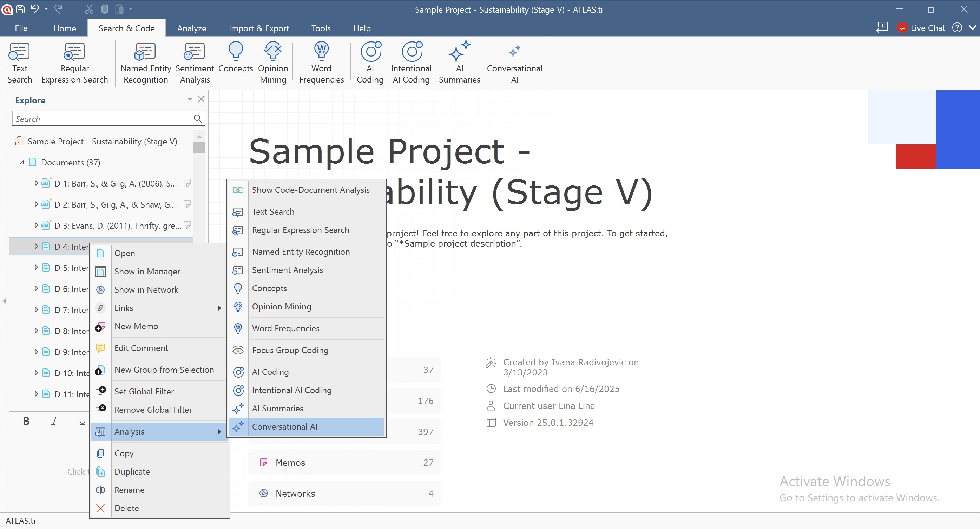Open the help question mark icon
Screen dimensions: 980x529
click(x=957, y=28)
